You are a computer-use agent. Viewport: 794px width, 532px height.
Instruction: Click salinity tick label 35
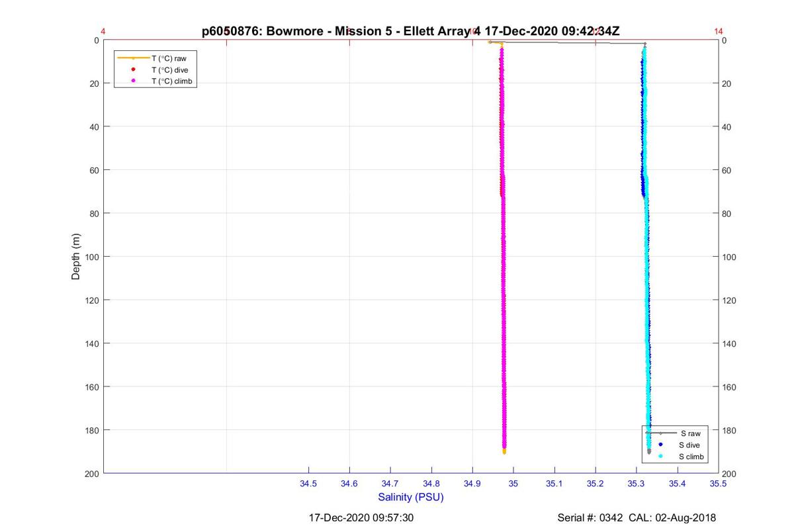tap(513, 484)
